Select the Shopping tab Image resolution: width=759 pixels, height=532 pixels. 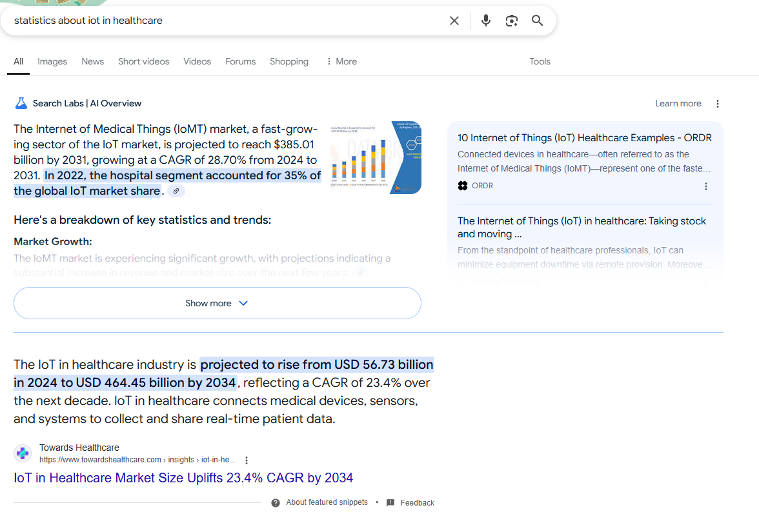289,61
